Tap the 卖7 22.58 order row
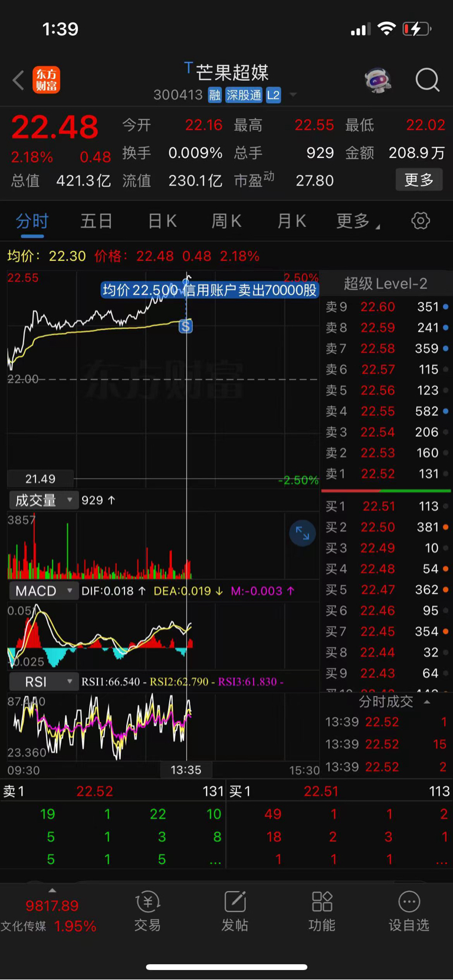The width and height of the screenshot is (453, 980). [x=386, y=349]
